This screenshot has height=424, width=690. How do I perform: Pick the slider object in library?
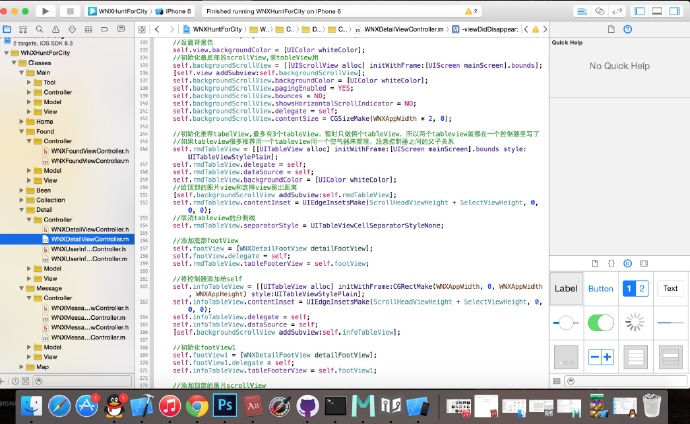tap(566, 322)
